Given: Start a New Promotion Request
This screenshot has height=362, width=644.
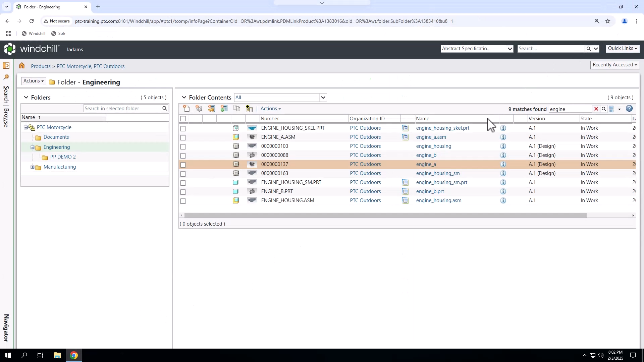Looking at the screenshot, I should [x=211, y=108].
